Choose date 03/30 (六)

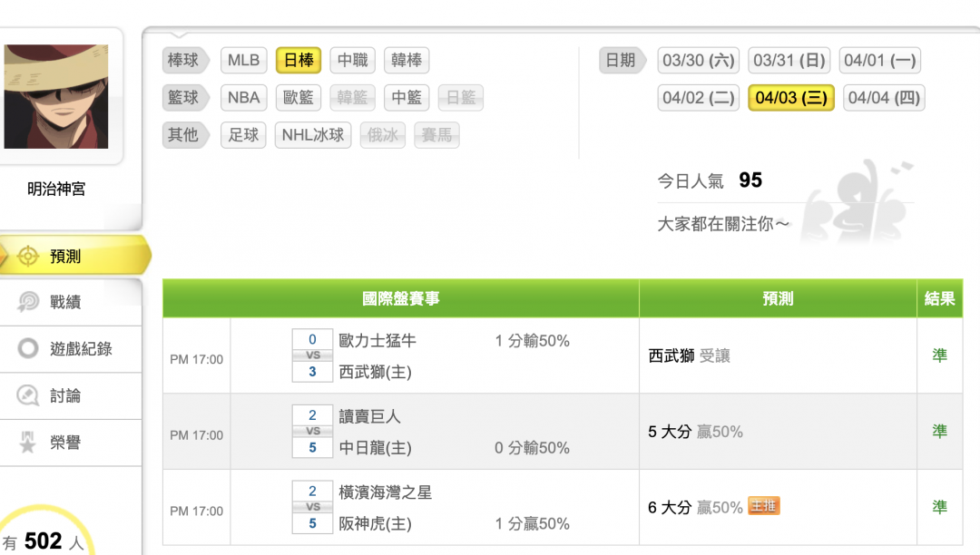(x=698, y=60)
